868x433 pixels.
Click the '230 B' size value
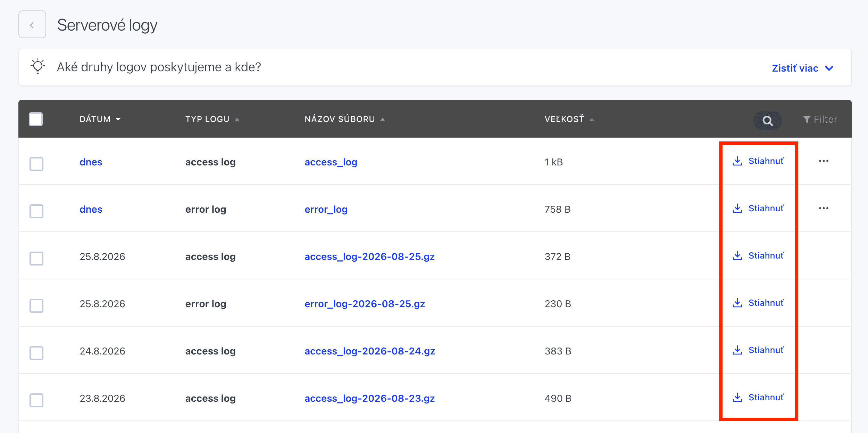[x=558, y=304]
